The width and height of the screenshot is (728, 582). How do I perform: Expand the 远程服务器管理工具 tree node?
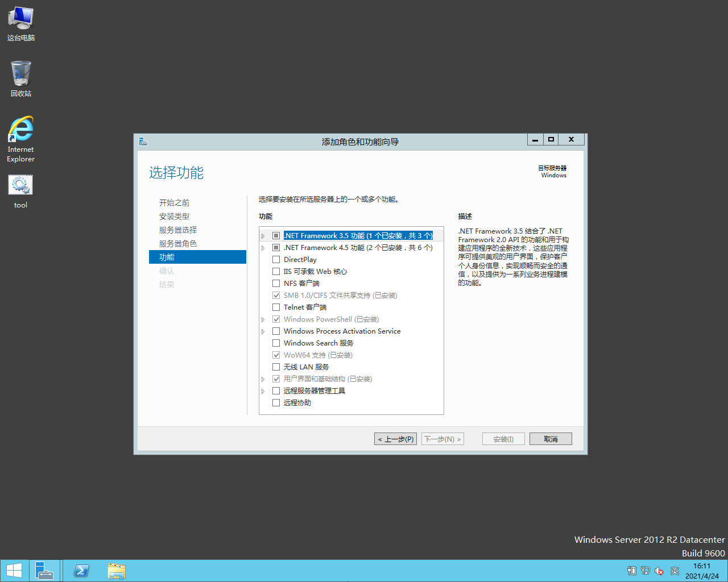tap(263, 391)
